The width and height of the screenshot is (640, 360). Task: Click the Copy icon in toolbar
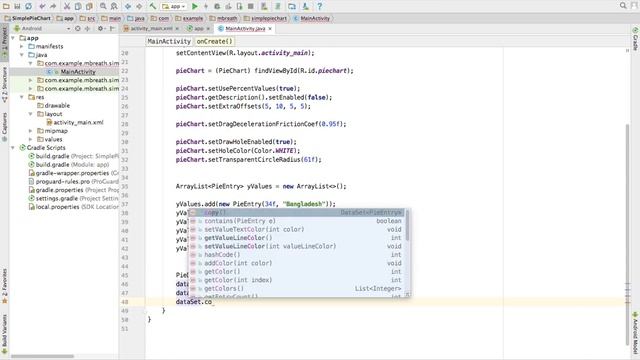click(78, 6)
